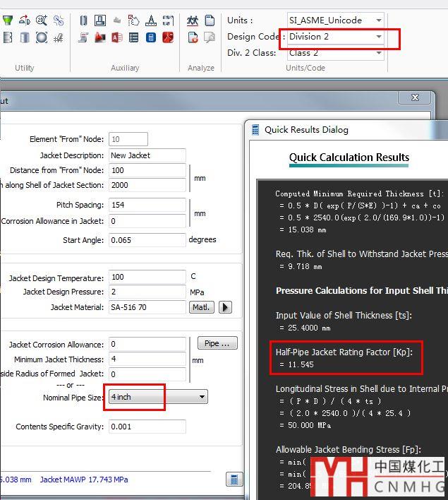Click the 2D zoom magnifier icon
Viewport: 448px width, 500px height.
coord(42,20)
